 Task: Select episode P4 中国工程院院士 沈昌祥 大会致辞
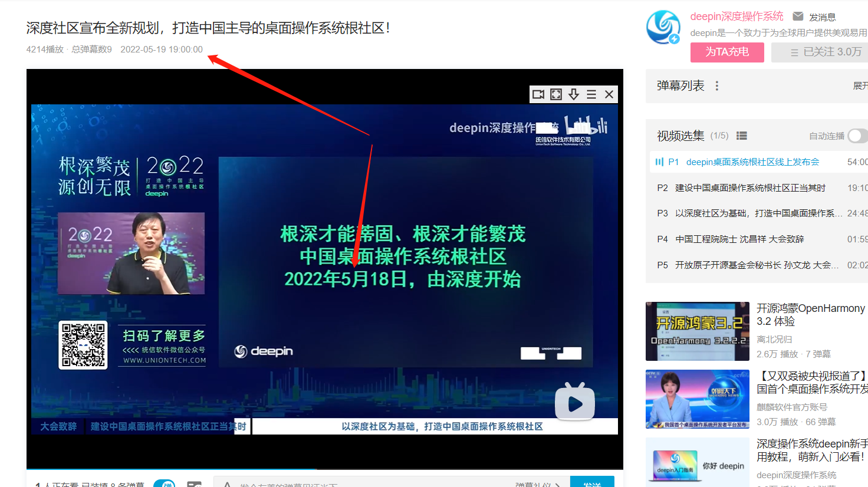tap(759, 239)
